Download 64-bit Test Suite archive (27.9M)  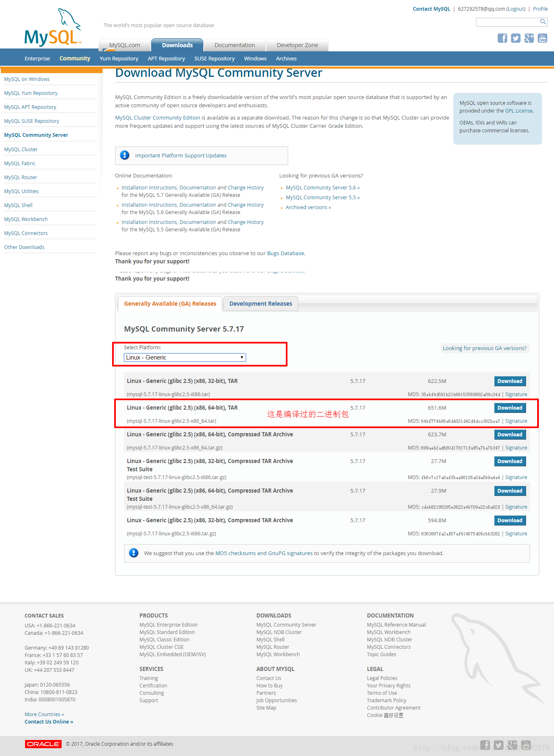click(510, 491)
